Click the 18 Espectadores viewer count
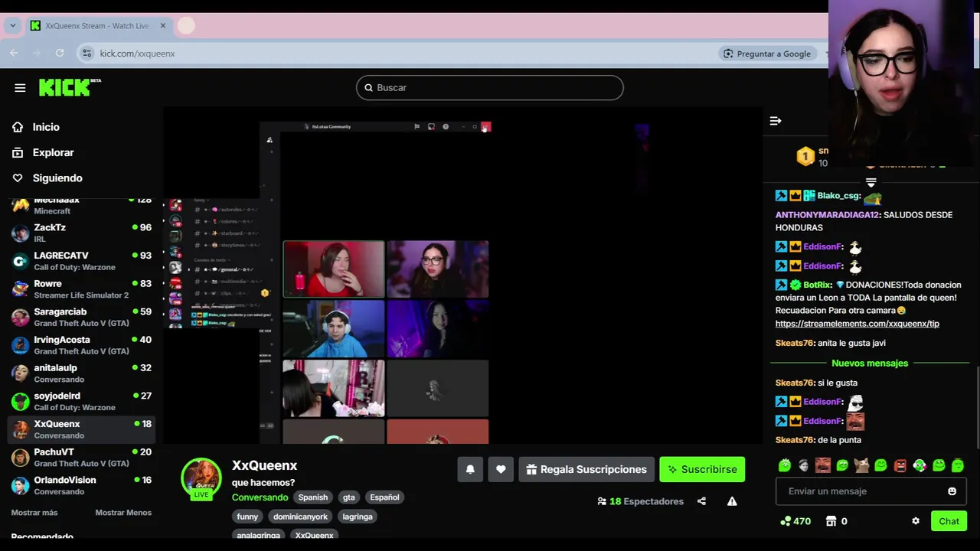 pos(640,501)
